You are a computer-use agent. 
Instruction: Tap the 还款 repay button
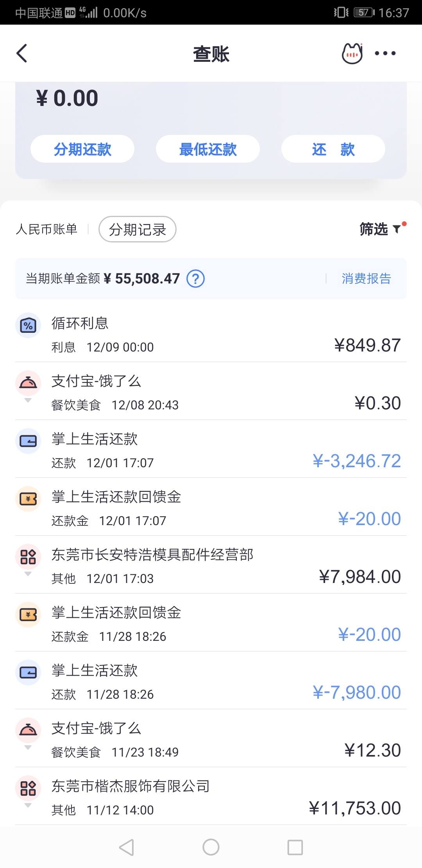coord(333,149)
